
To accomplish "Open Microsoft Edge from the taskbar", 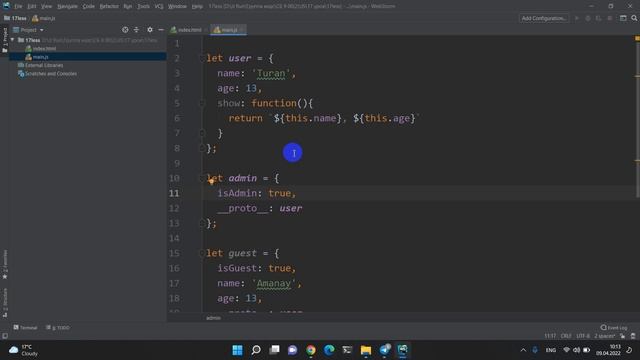I will click(x=329, y=350).
